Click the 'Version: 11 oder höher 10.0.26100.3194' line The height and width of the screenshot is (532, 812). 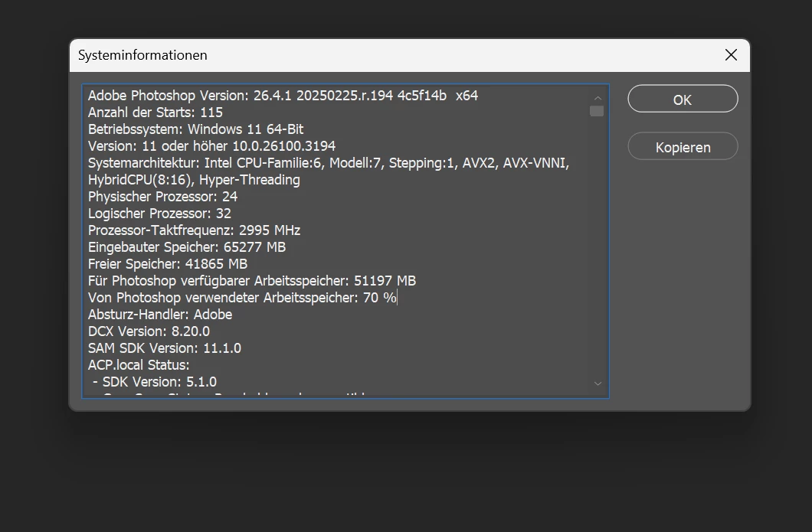pyautogui.click(x=211, y=146)
